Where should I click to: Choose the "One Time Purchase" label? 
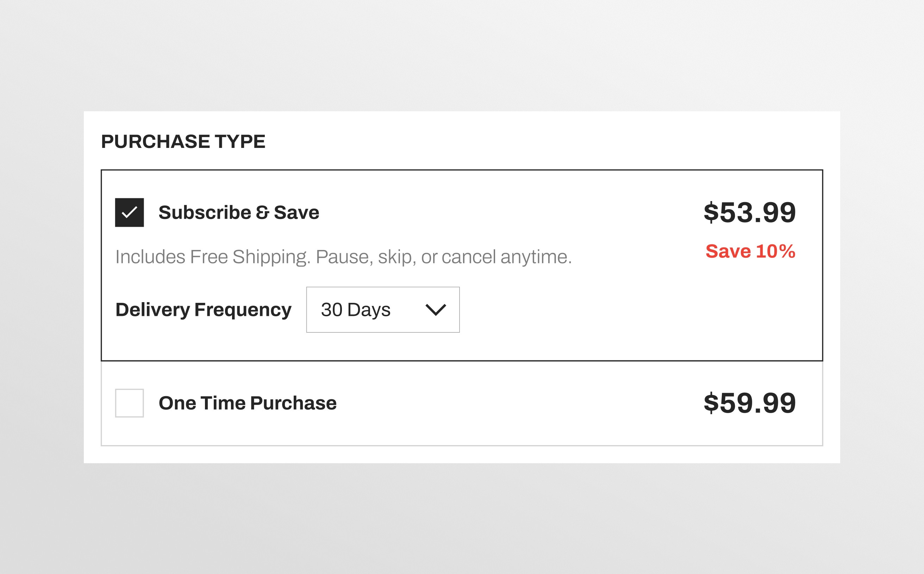pos(248,403)
